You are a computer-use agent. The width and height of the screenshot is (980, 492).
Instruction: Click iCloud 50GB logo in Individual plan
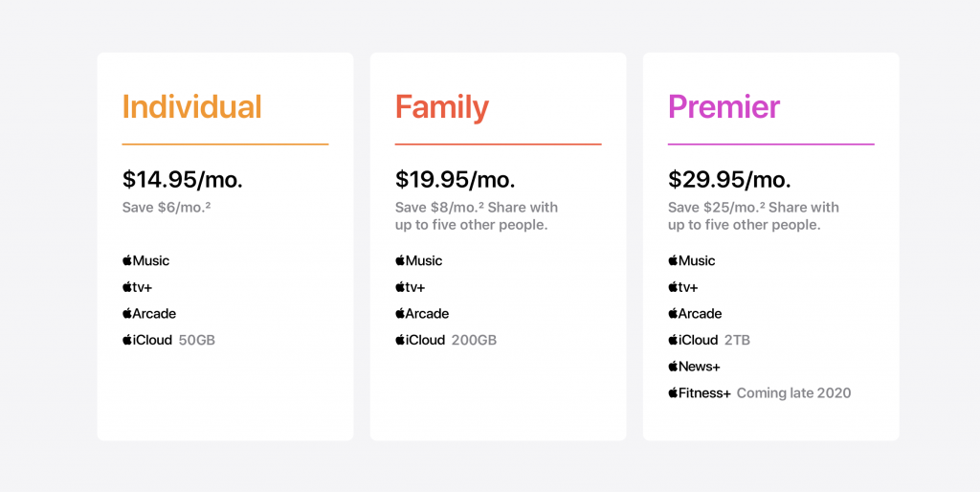point(147,340)
